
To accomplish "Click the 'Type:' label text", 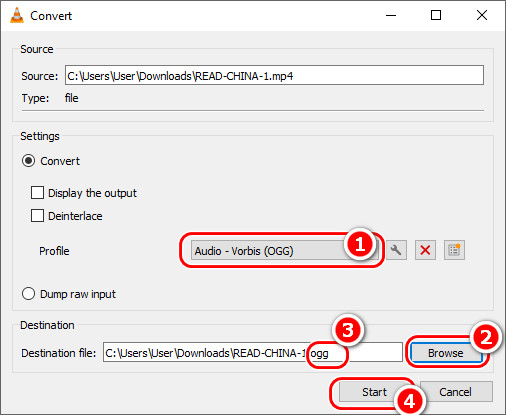I will tap(35, 98).
